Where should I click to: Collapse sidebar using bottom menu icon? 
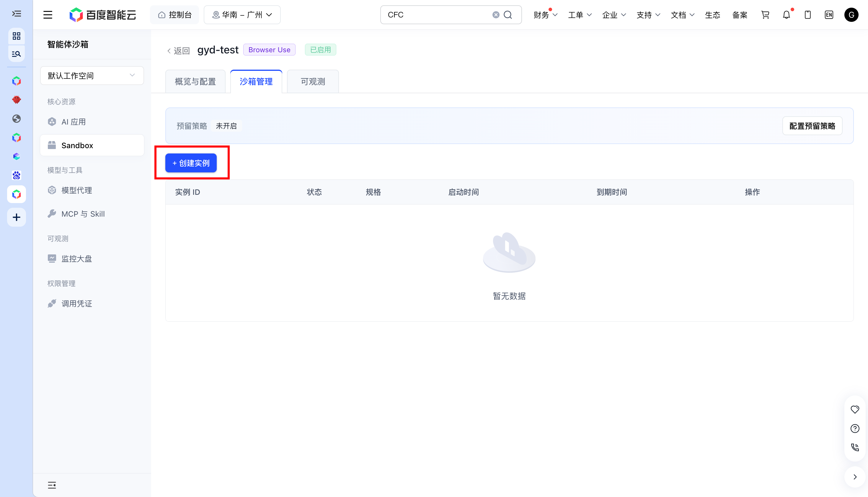pos(52,485)
